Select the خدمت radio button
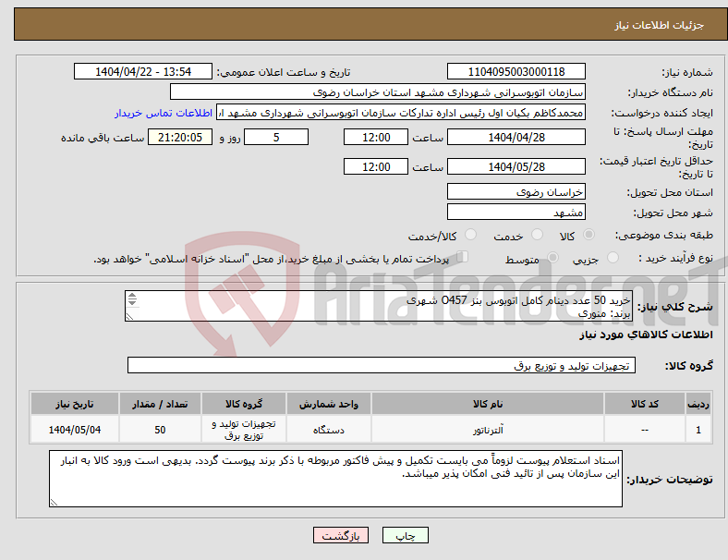This screenshot has height=560, width=728. 537,235
